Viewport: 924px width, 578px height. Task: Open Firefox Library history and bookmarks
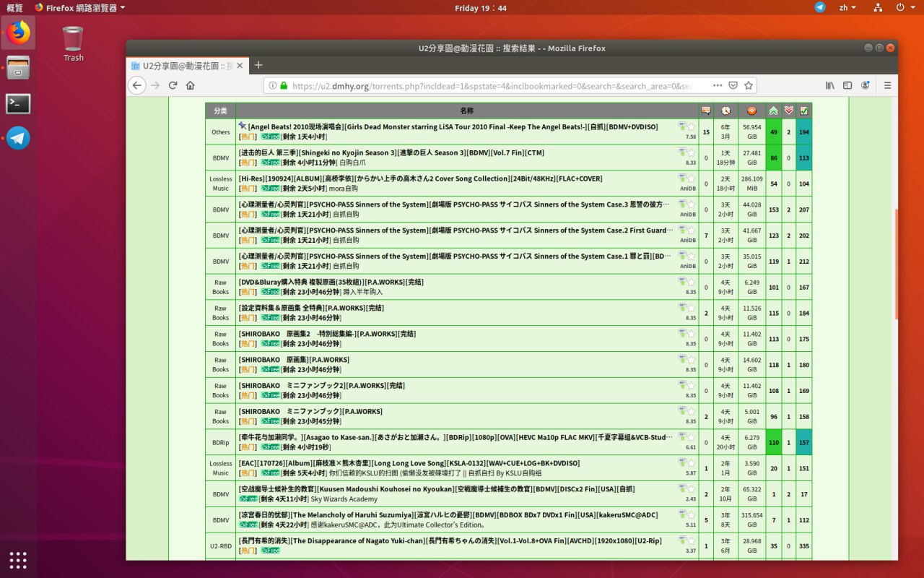831,85
